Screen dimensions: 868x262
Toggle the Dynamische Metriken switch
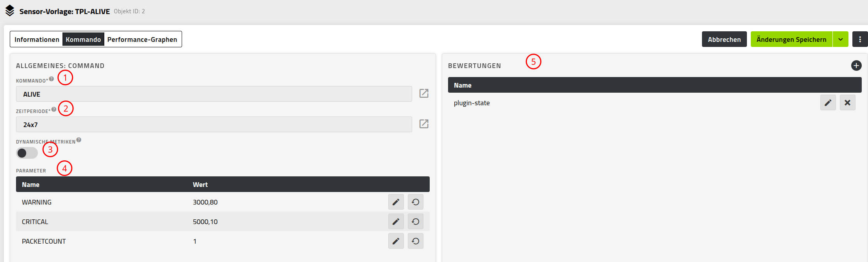pyautogui.click(x=27, y=153)
